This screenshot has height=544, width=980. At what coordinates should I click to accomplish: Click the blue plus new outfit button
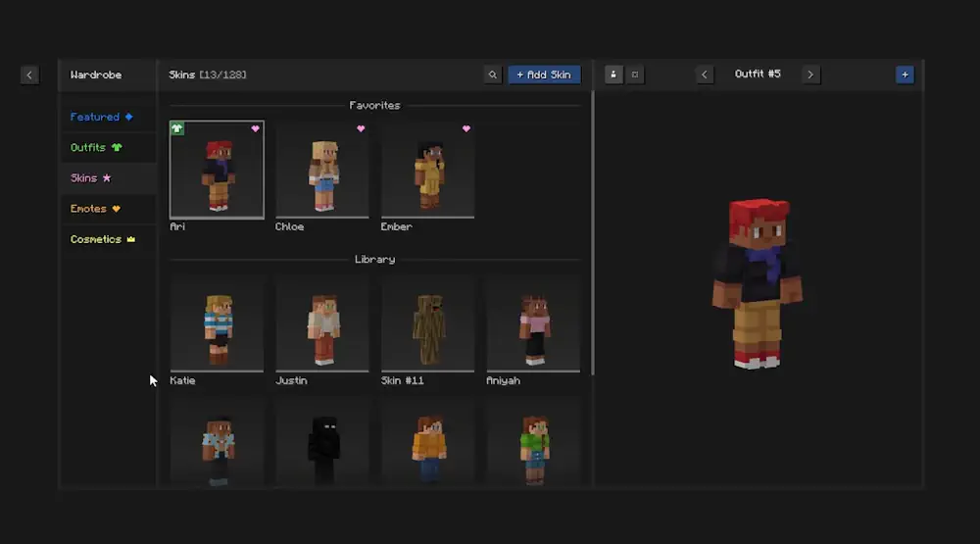coord(904,74)
